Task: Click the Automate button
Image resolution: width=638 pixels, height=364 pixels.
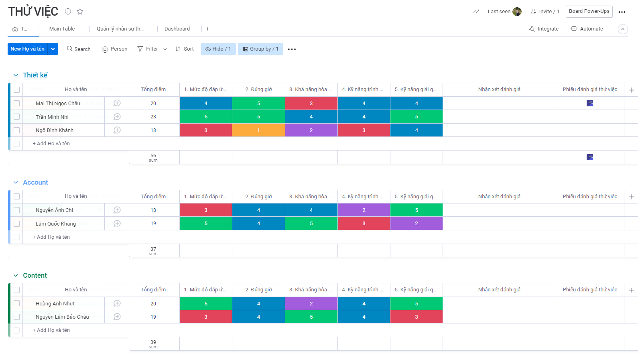Action: click(587, 29)
